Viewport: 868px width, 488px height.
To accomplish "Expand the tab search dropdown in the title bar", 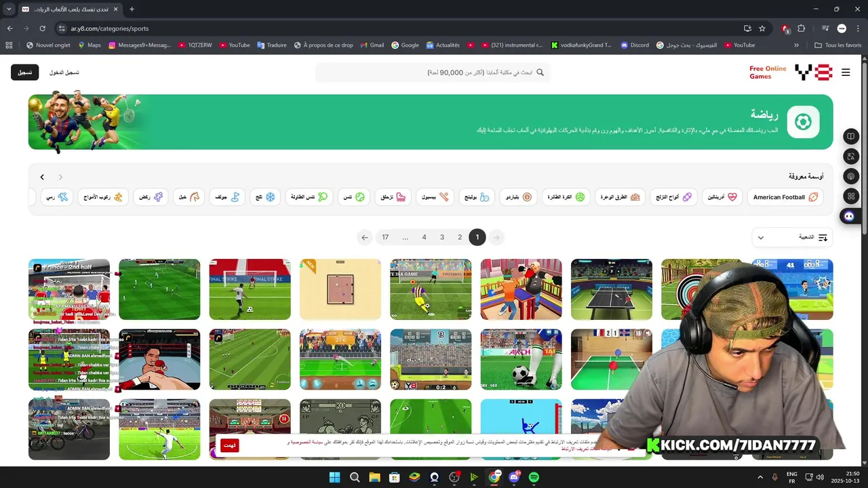I will [8, 9].
